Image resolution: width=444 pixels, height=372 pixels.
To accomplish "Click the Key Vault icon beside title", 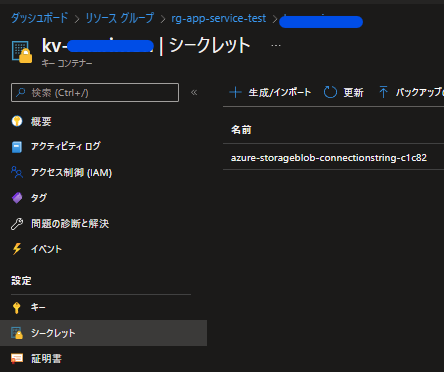I will click(22, 51).
